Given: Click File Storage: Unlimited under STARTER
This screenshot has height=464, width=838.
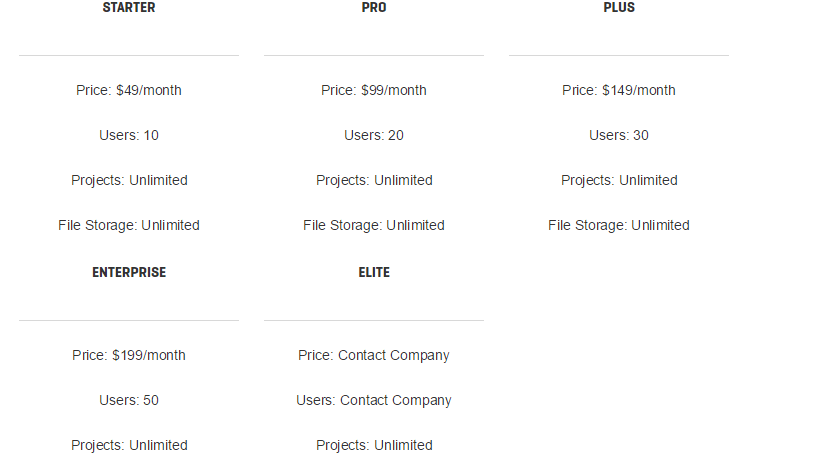Looking at the screenshot, I should pos(129,225).
